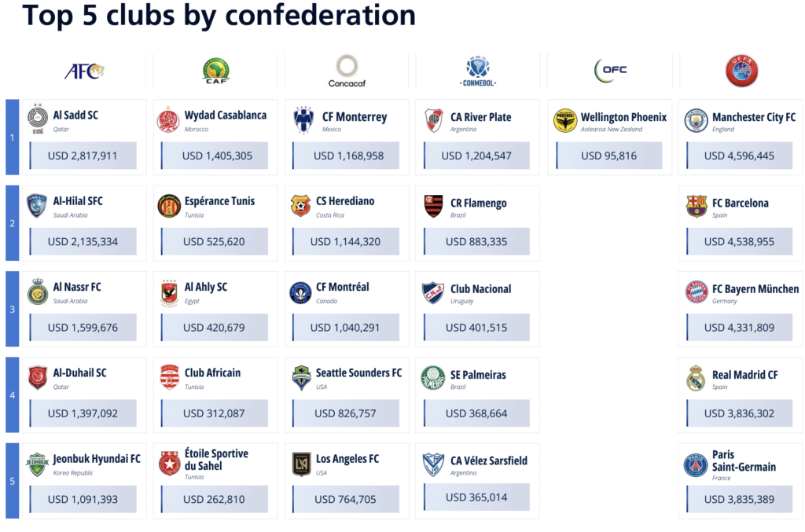Click the AFC confederation logo
The image size is (805, 532).
pos(84,71)
